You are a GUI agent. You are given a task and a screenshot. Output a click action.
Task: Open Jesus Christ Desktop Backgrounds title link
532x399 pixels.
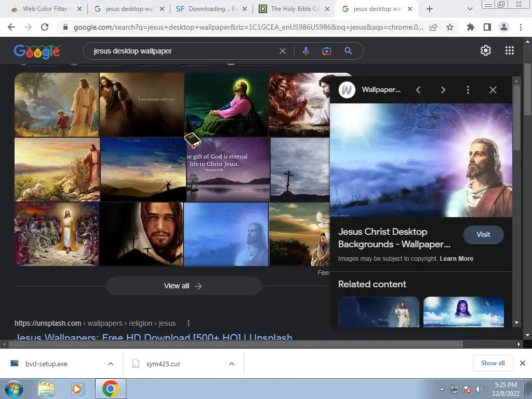click(394, 238)
